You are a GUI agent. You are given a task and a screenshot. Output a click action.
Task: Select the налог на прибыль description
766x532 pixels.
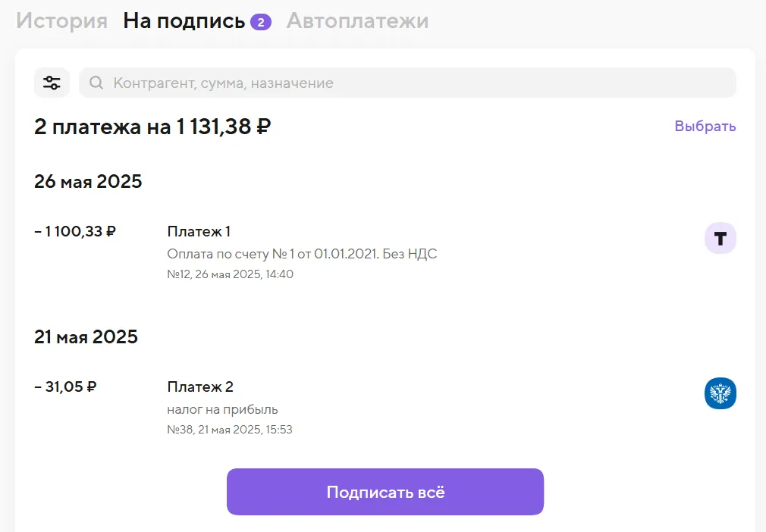222,409
